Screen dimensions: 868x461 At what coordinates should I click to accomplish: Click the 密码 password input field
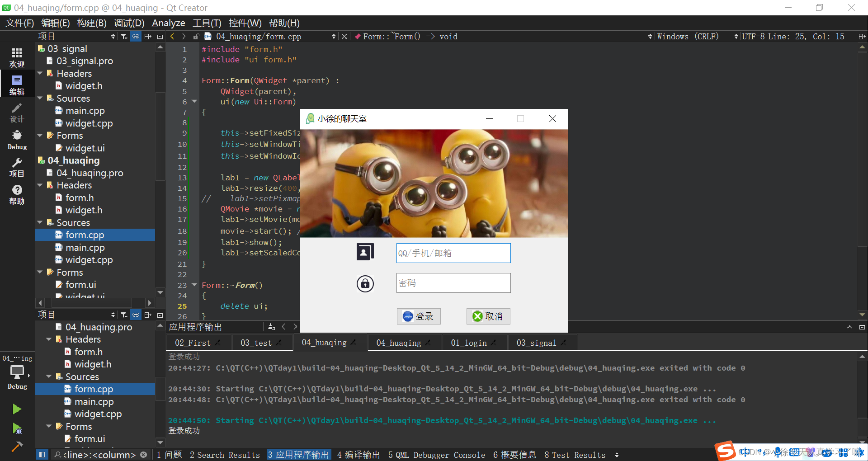tap(453, 283)
